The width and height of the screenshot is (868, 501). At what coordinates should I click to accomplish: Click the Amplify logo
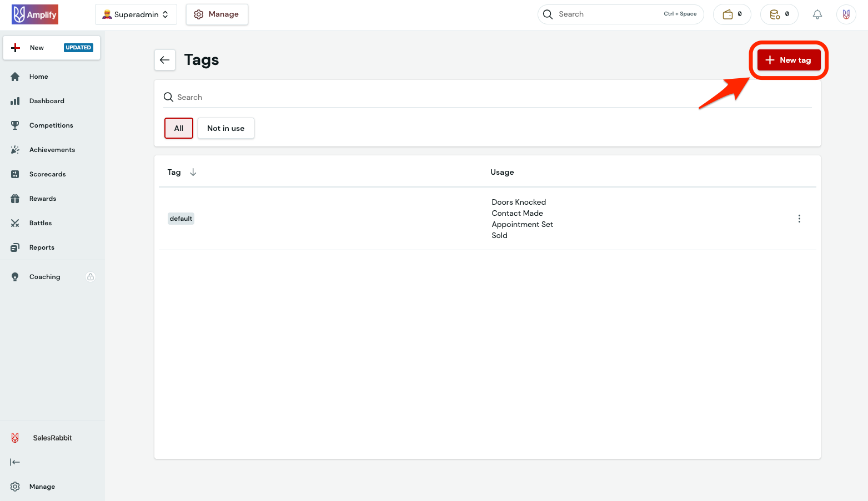coord(35,14)
